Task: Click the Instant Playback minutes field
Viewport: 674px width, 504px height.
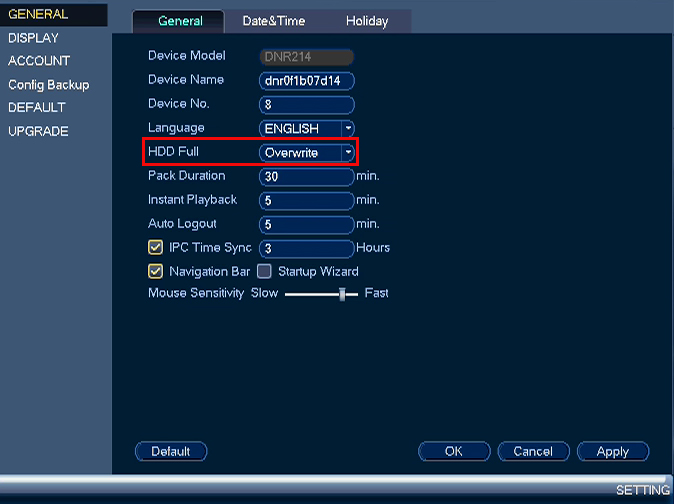Action: [307, 201]
